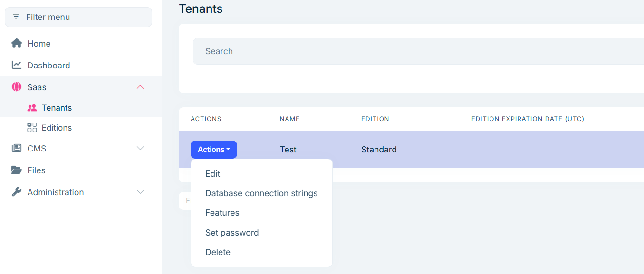The width and height of the screenshot is (644, 274).
Task: Click the Tenants people icon
Action: (x=32, y=108)
